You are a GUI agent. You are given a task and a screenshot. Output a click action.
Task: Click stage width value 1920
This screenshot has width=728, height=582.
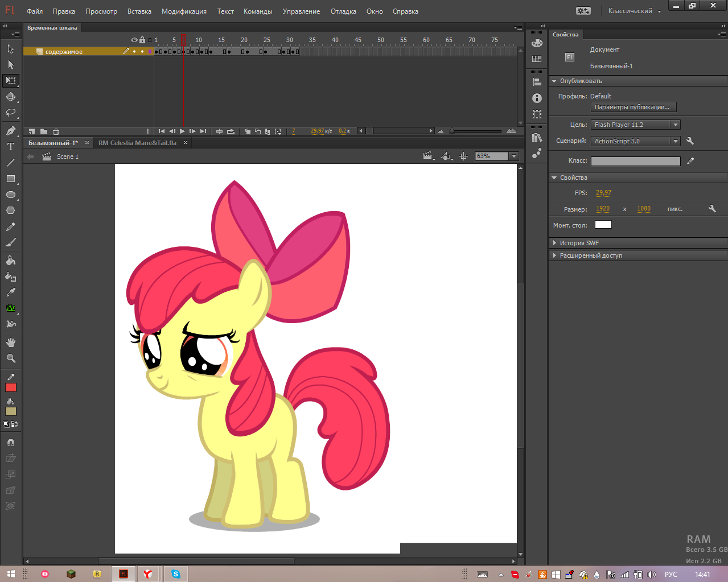point(603,208)
